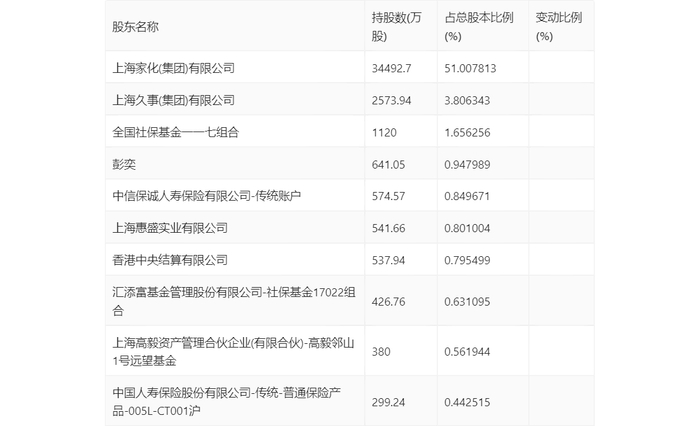Click shareholding value 2573.94

[x=392, y=100]
